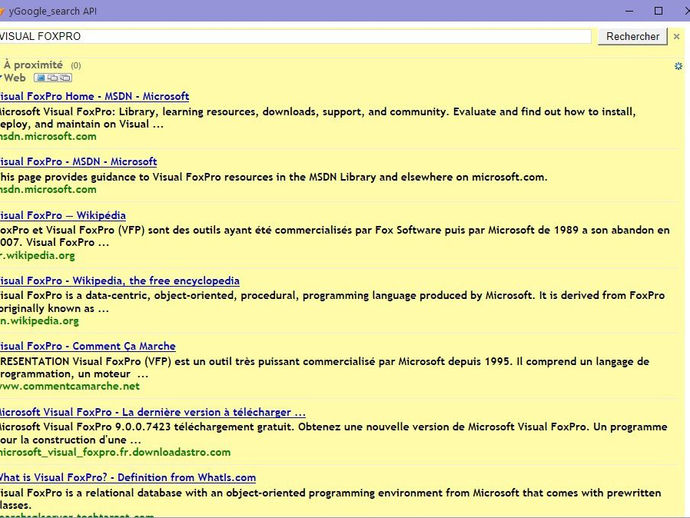The image size is (690, 518).
Task: Click the gear settings icon at right
Action: [678, 66]
